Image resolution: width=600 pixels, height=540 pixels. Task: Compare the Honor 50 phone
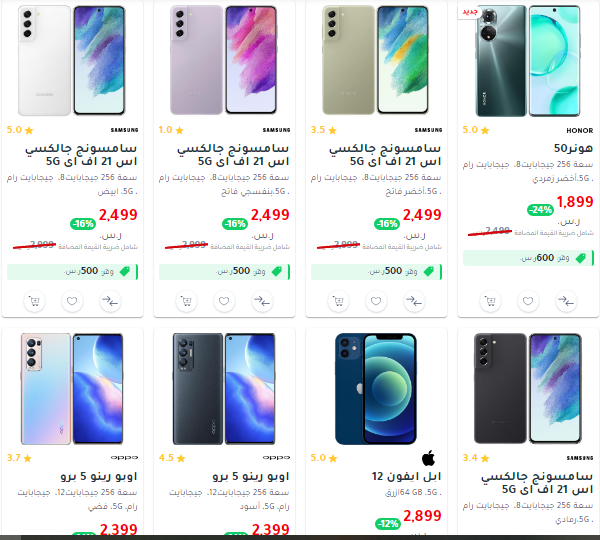click(566, 302)
